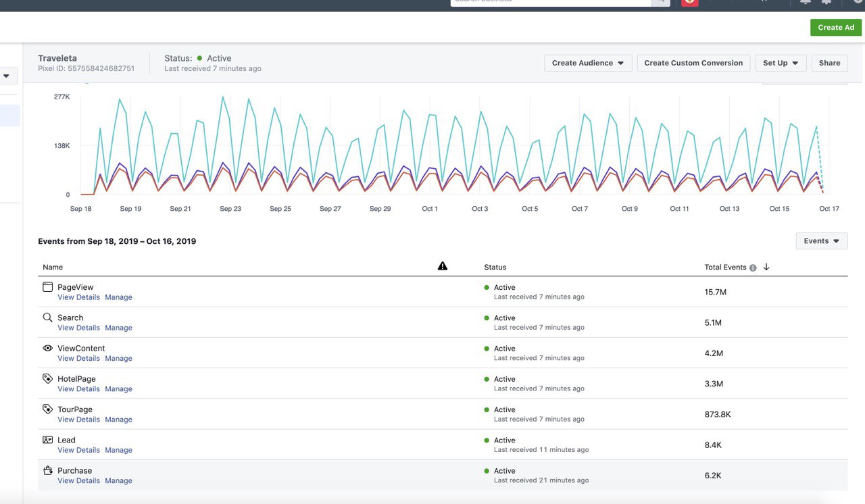Click the PageView event browser icon

(x=47, y=287)
